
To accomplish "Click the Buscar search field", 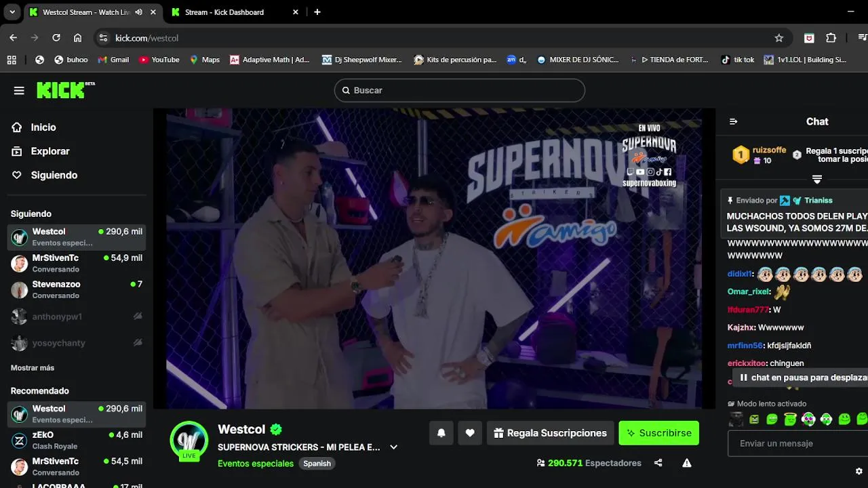I will pos(459,90).
